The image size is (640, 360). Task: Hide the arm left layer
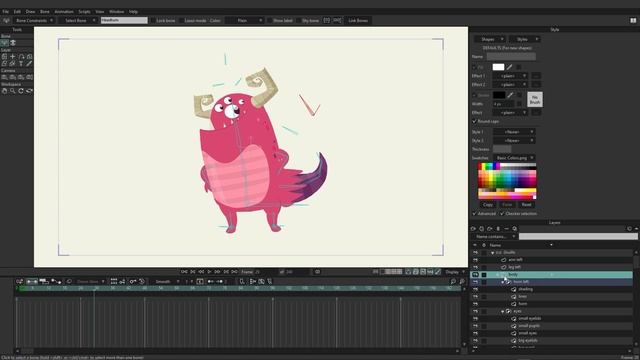(475, 260)
